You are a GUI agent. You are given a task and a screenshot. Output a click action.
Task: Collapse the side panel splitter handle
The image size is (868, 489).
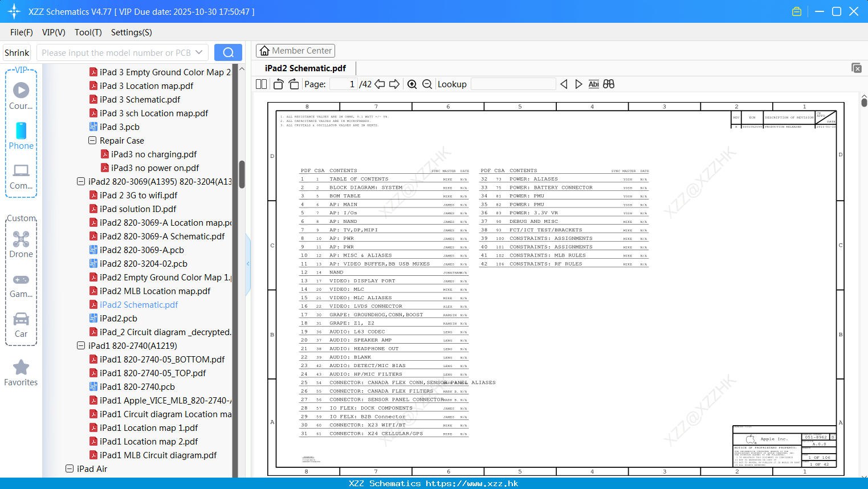(248, 263)
